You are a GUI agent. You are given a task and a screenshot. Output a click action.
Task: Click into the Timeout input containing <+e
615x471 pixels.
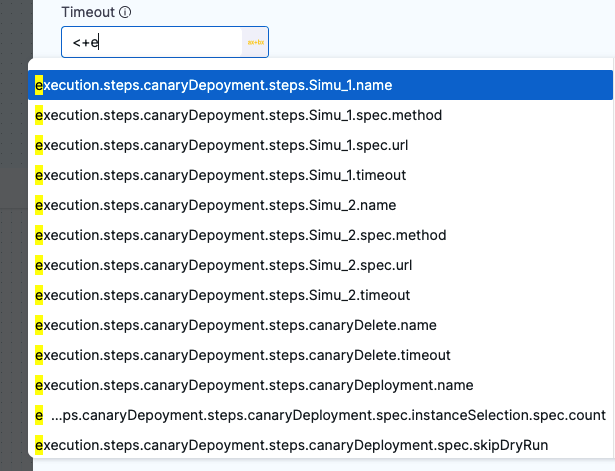(150, 43)
